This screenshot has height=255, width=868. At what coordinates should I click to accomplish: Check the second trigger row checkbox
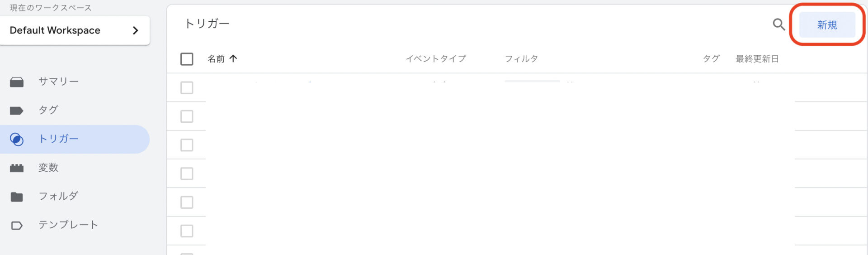187,116
